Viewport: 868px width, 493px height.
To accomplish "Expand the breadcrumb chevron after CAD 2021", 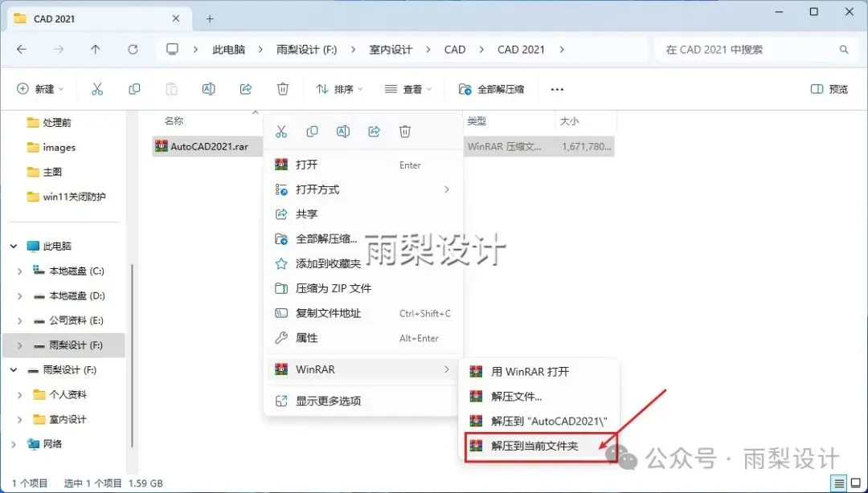I will click(562, 50).
